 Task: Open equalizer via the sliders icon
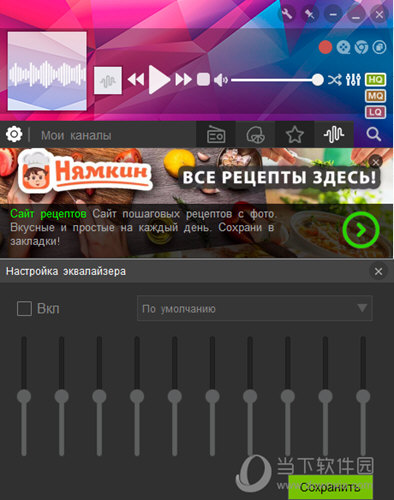click(353, 80)
